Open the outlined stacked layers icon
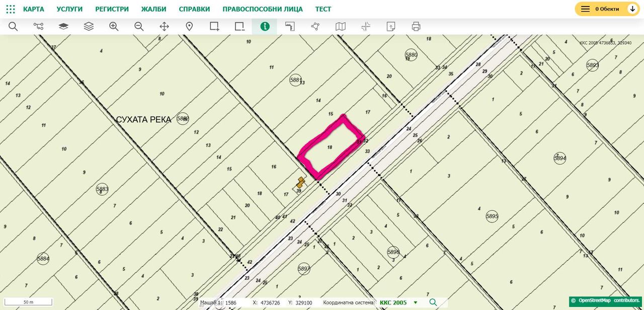 point(89,27)
